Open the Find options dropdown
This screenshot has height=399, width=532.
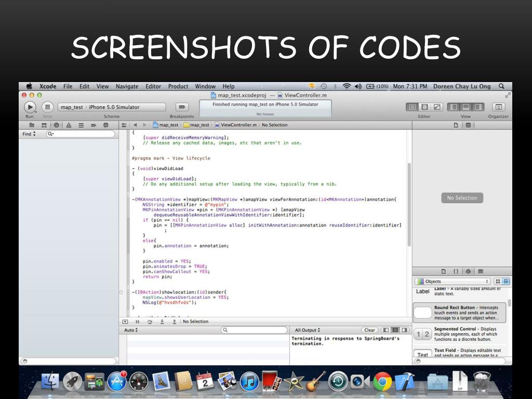[29, 134]
